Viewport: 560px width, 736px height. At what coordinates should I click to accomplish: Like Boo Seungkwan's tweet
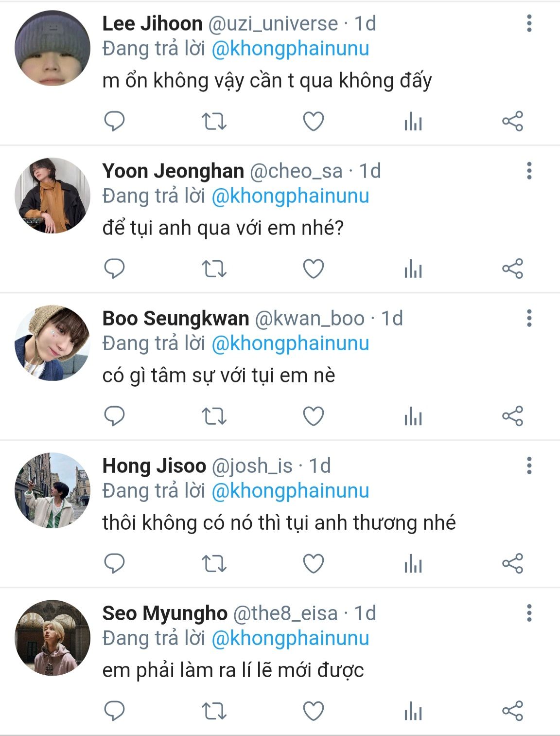[314, 416]
